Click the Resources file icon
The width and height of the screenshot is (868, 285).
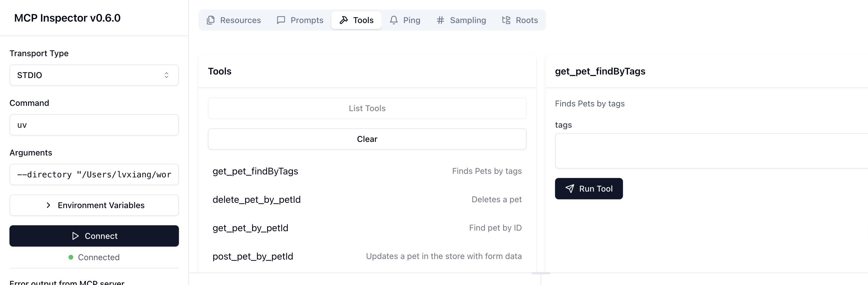[211, 20]
